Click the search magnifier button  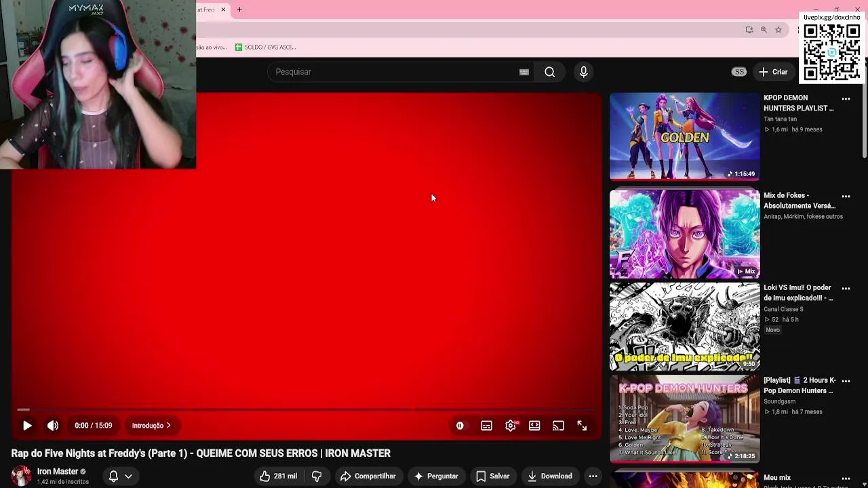point(550,72)
